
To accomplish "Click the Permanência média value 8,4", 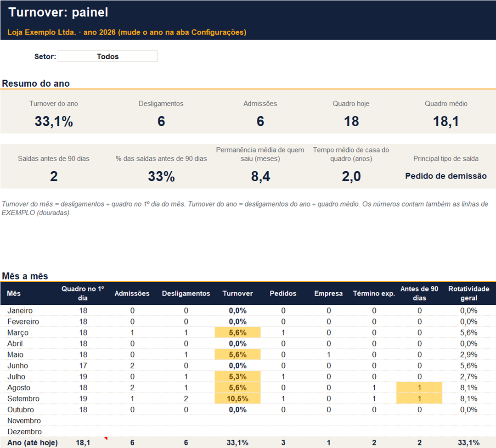I will 260,176.
